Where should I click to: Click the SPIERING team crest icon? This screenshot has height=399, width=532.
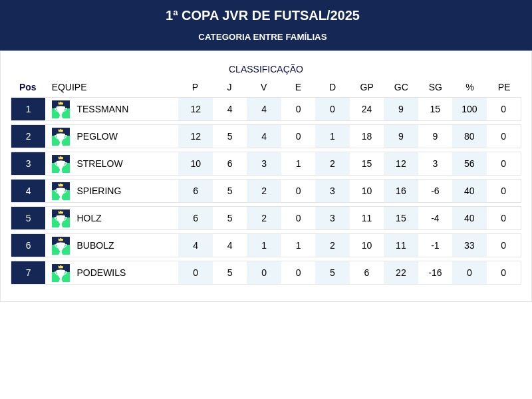pos(61,191)
